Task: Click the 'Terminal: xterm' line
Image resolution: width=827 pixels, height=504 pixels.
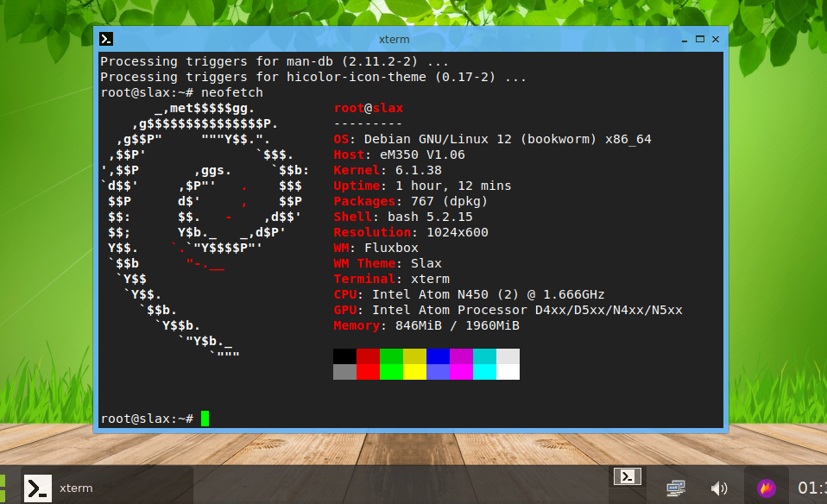Action: [391, 279]
